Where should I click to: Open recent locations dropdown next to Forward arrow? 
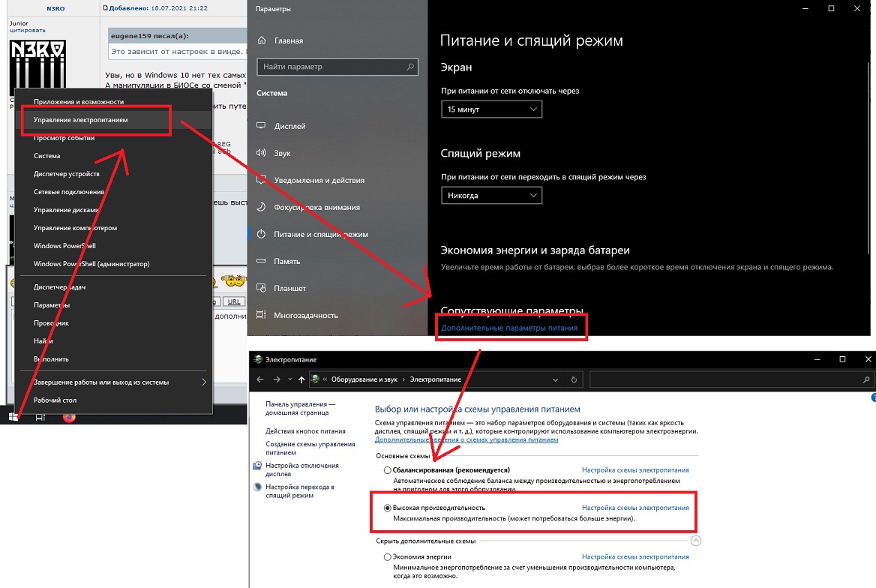(x=290, y=379)
